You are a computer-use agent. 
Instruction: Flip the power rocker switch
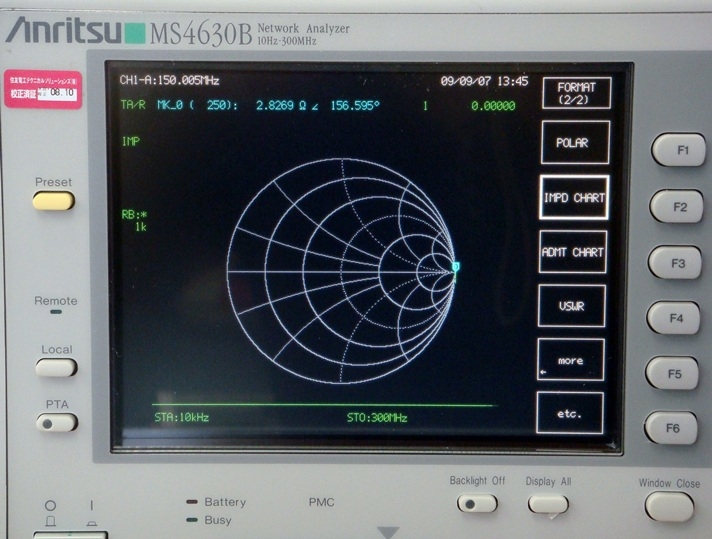pos(70,534)
